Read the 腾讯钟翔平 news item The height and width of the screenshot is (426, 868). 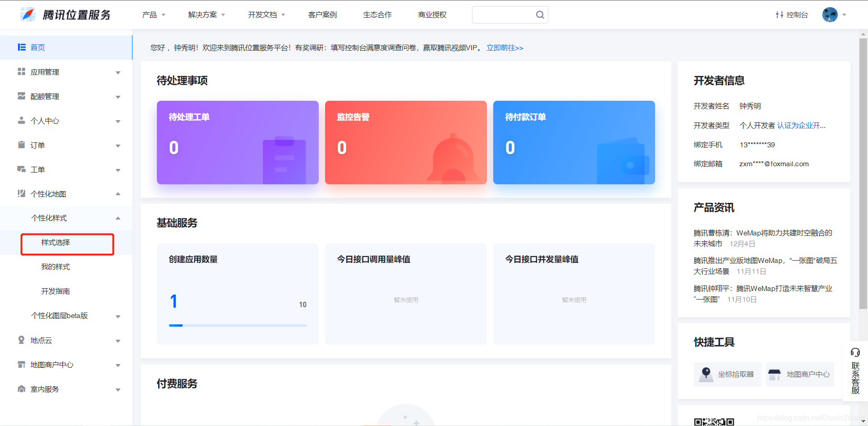click(x=763, y=294)
